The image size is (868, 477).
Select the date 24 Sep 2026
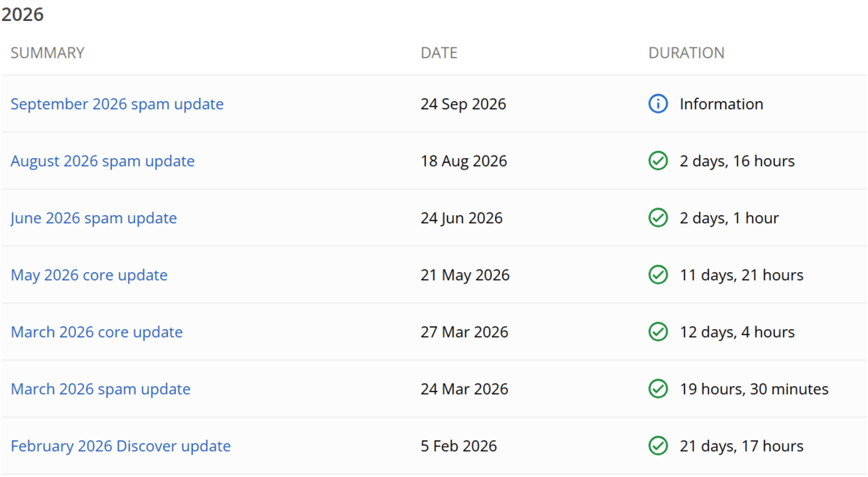coord(464,104)
